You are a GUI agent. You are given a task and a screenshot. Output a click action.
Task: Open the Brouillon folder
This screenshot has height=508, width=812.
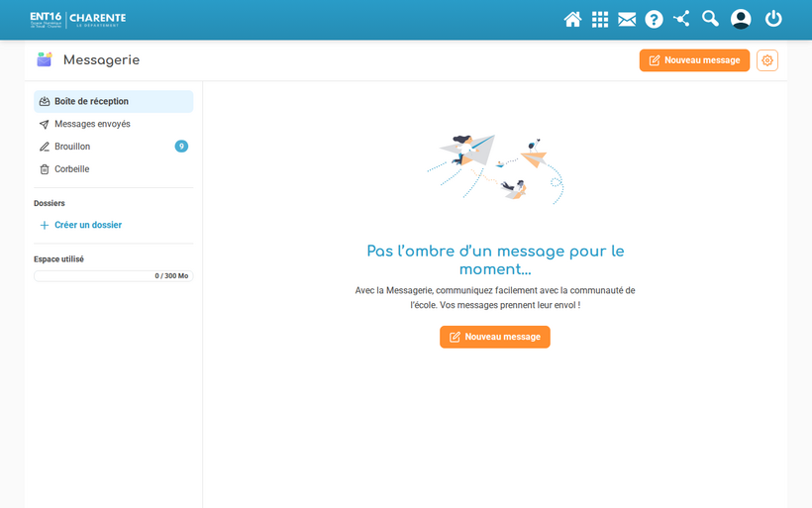coord(114,147)
